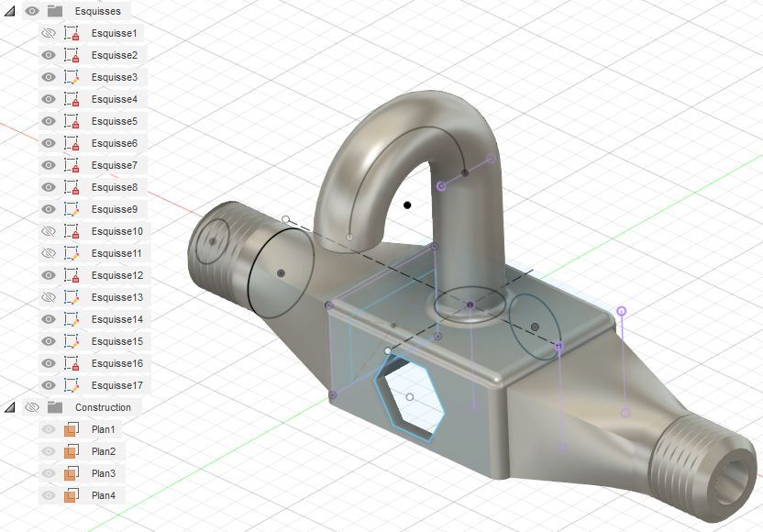Click the sketch icon beside Esquisse10
The height and width of the screenshot is (532, 763).
pos(72,231)
